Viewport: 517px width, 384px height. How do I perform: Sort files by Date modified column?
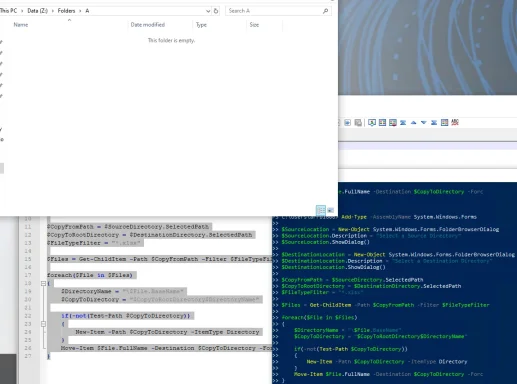(x=148, y=25)
